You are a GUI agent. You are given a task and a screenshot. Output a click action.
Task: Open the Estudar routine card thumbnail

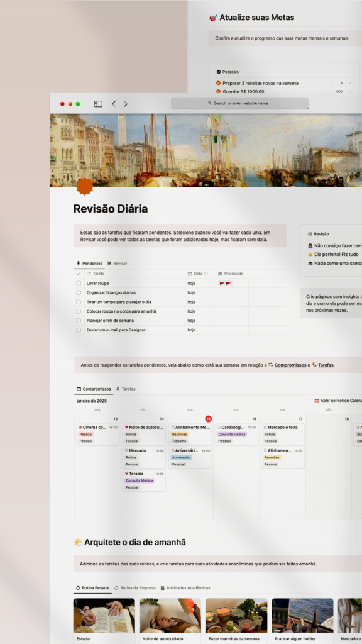pos(104,615)
